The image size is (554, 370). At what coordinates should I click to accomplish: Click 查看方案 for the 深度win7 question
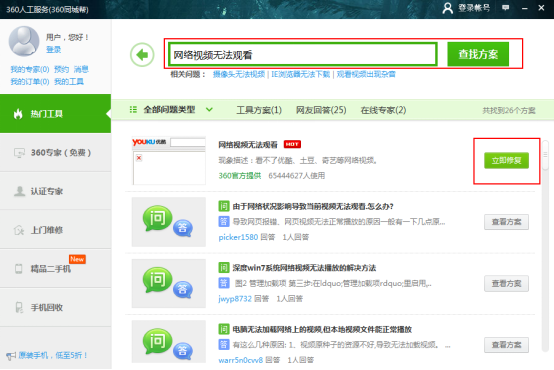pyautogui.click(x=506, y=283)
